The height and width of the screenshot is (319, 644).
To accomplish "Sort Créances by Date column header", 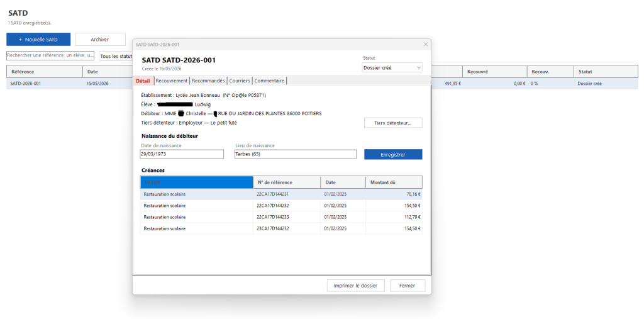I will 343,182.
